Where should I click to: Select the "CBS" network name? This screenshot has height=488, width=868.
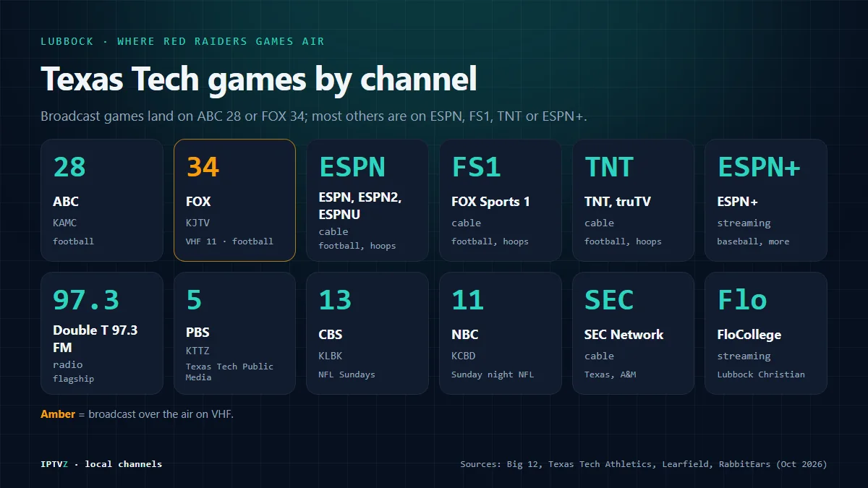tap(331, 335)
